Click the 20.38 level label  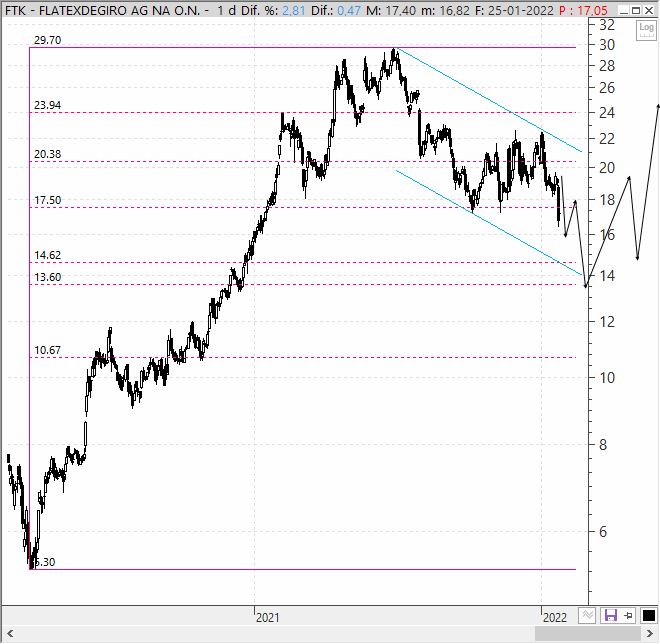coord(48,154)
